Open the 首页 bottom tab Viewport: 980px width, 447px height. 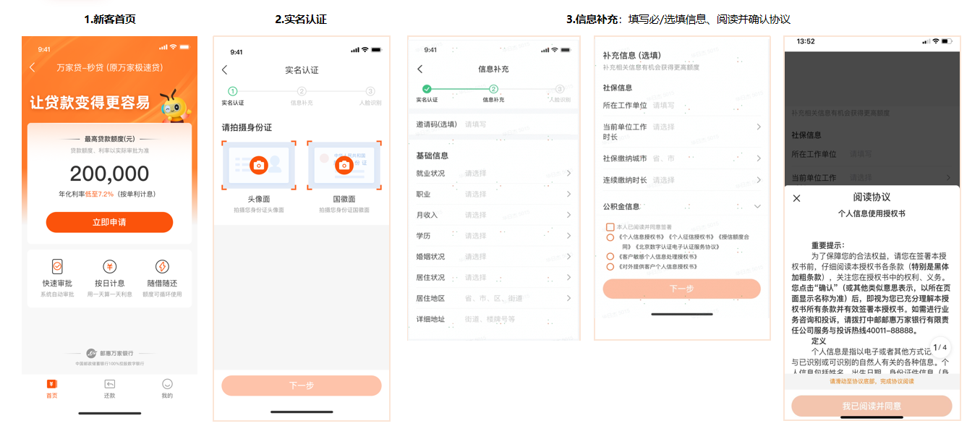click(x=51, y=389)
